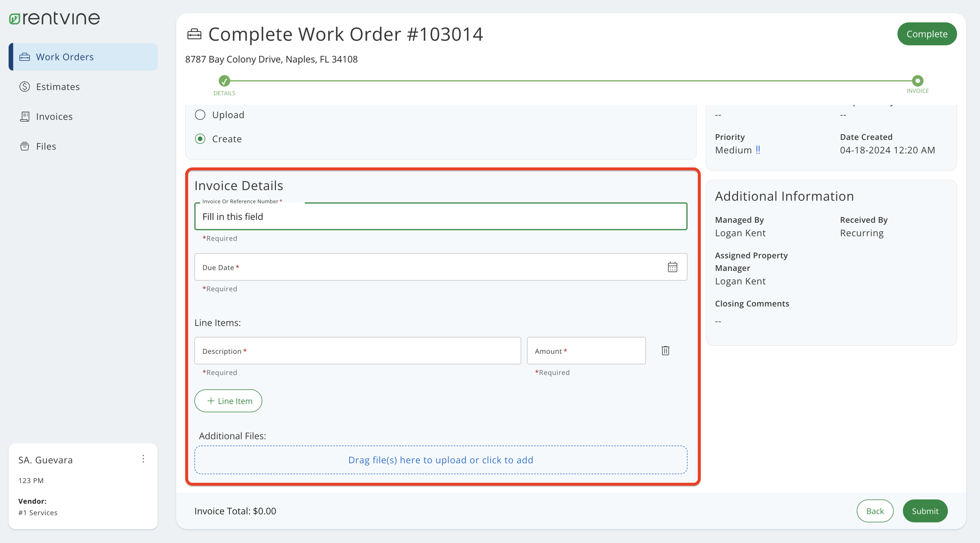Click the Rentvine logo
Screen dimensions: 980x543
[54, 18]
